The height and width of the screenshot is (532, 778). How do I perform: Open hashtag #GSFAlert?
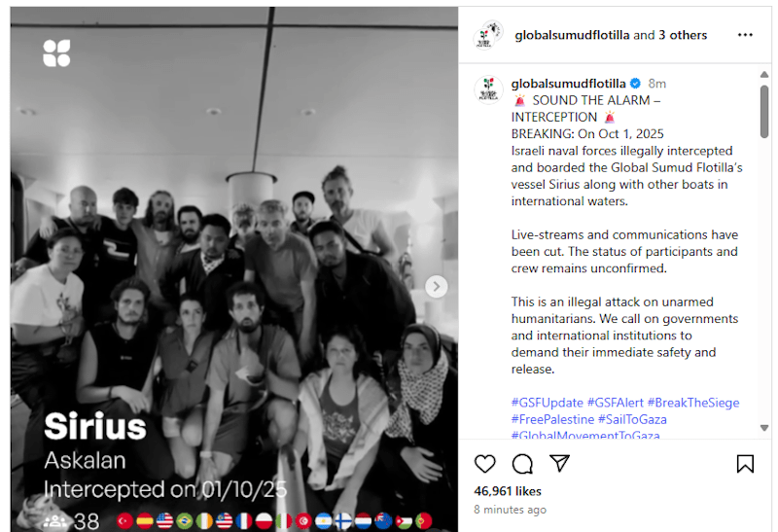(x=616, y=403)
